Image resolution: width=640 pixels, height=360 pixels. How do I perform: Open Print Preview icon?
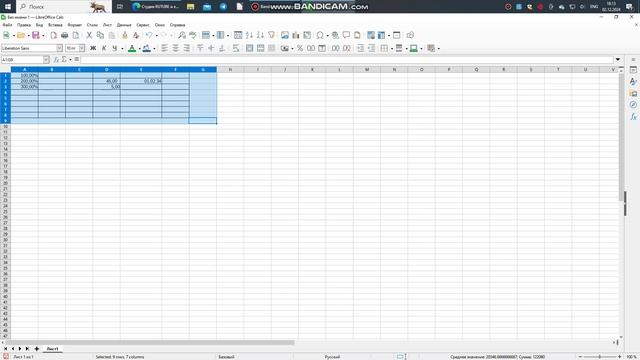[76, 36]
